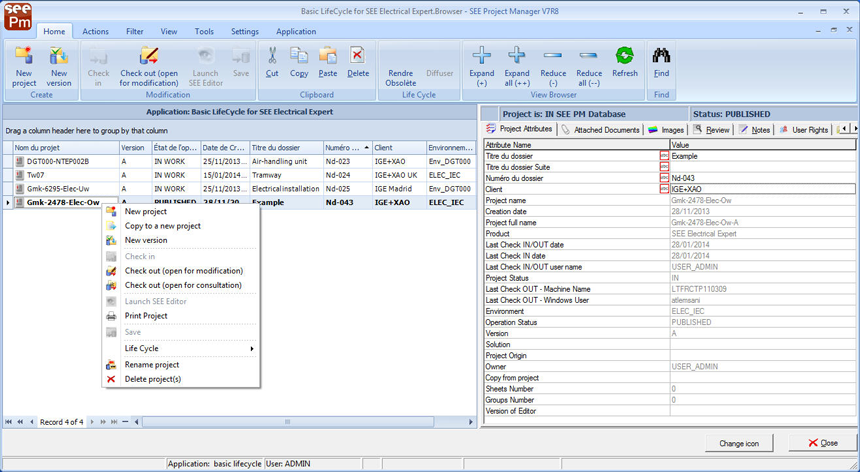
Task: Open the Settings ribbon tab
Action: click(245, 31)
